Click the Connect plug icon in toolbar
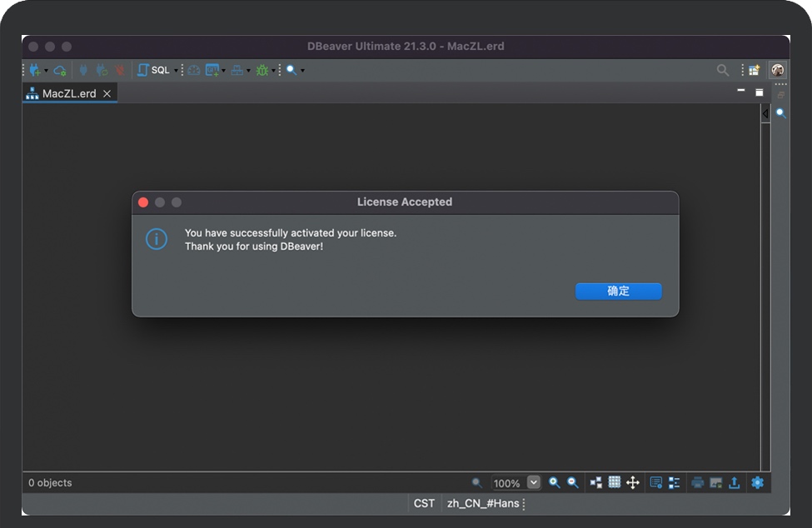 point(83,70)
